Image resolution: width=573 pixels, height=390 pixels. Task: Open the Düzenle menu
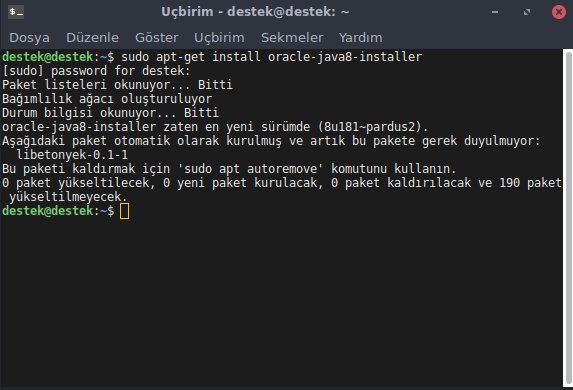click(92, 38)
